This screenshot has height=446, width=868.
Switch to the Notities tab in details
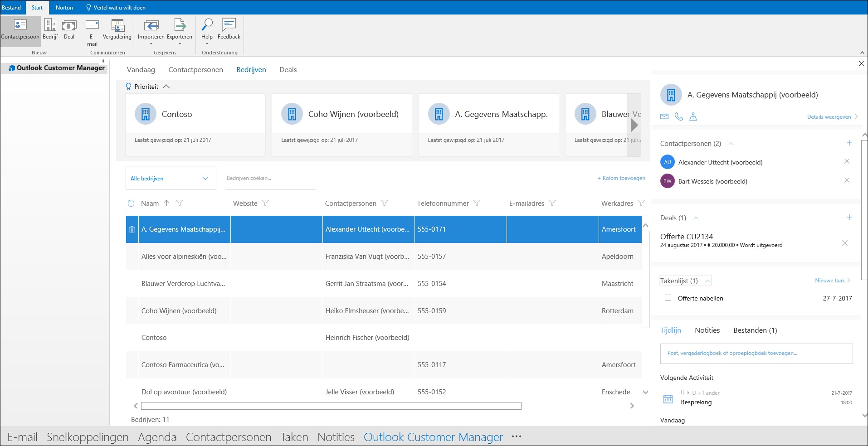coord(707,330)
